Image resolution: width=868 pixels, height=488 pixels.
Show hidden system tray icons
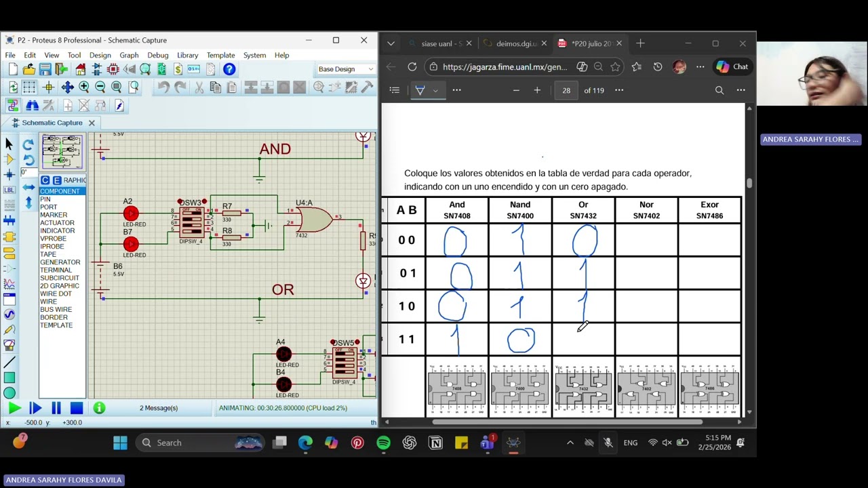pyautogui.click(x=570, y=443)
